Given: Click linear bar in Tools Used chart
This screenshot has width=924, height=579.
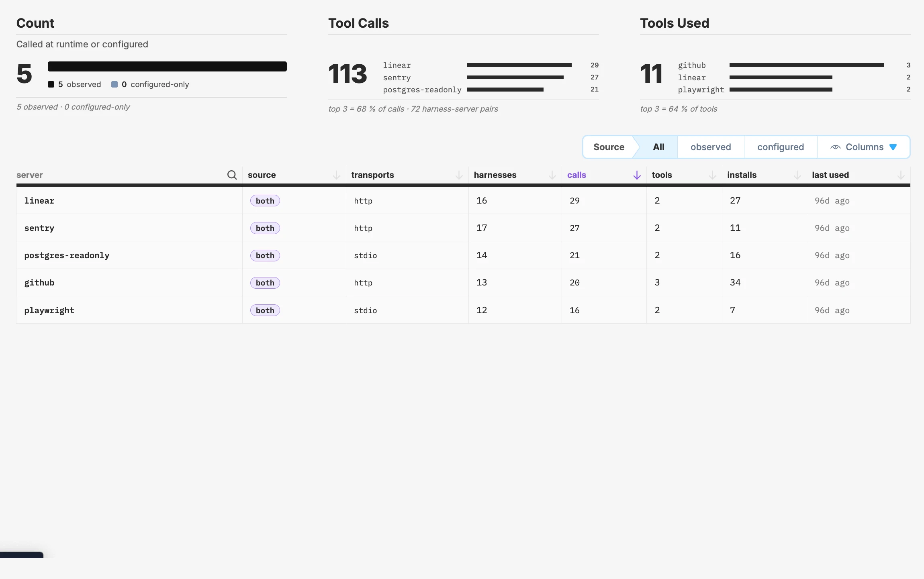Looking at the screenshot, I should coord(781,77).
